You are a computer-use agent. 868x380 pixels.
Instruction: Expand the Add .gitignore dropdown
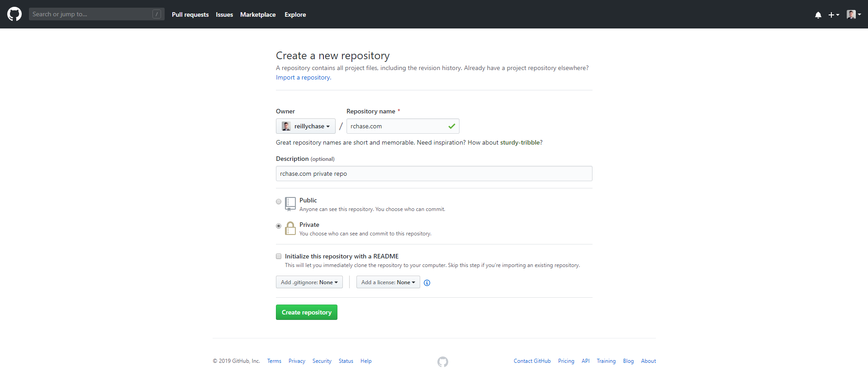[309, 282]
